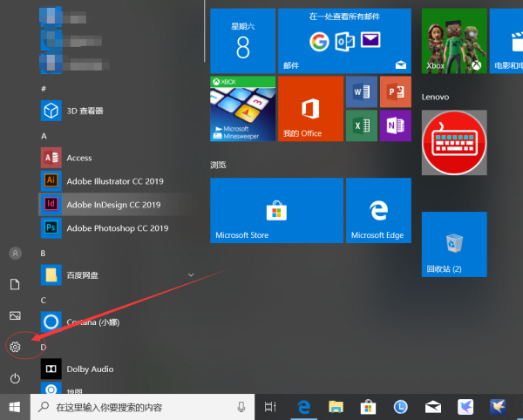Open File Explorer from taskbar
The image size is (523, 420).
[x=336, y=407]
